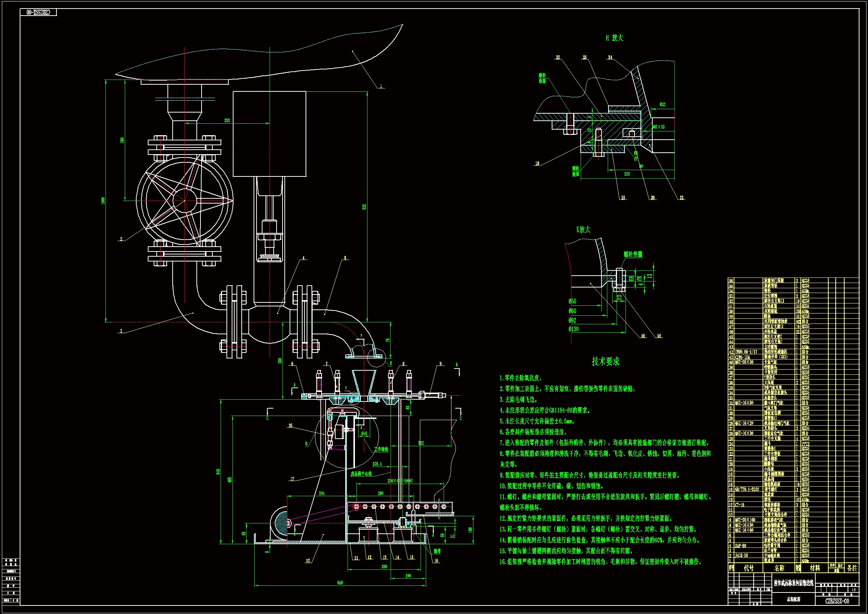Select the 1000 vertical dimension on left

click(103, 201)
